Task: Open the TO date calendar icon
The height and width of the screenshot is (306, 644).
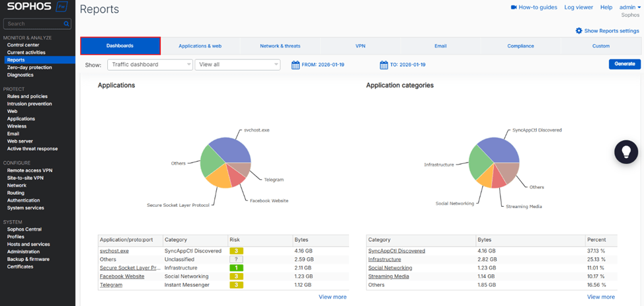Action: pos(383,65)
